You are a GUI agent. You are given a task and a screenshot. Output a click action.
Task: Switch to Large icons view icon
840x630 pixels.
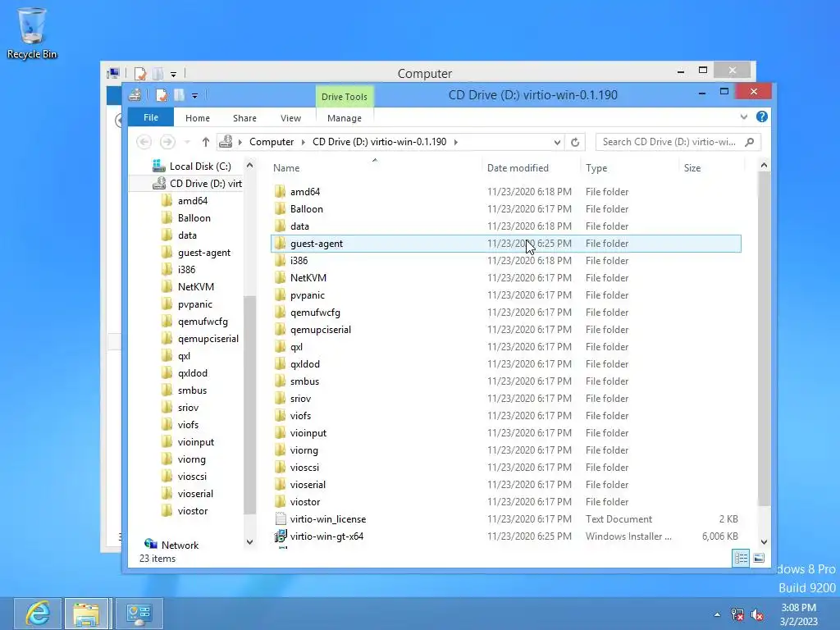[759, 558]
